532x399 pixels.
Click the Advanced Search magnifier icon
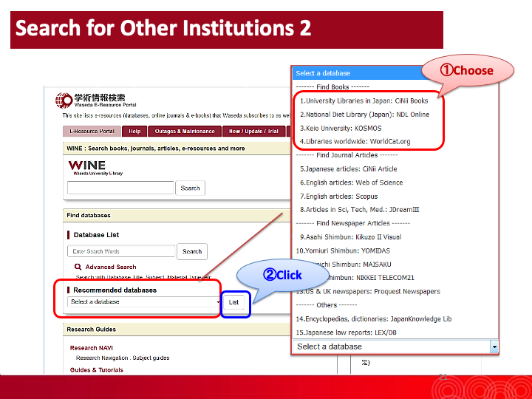point(78,267)
